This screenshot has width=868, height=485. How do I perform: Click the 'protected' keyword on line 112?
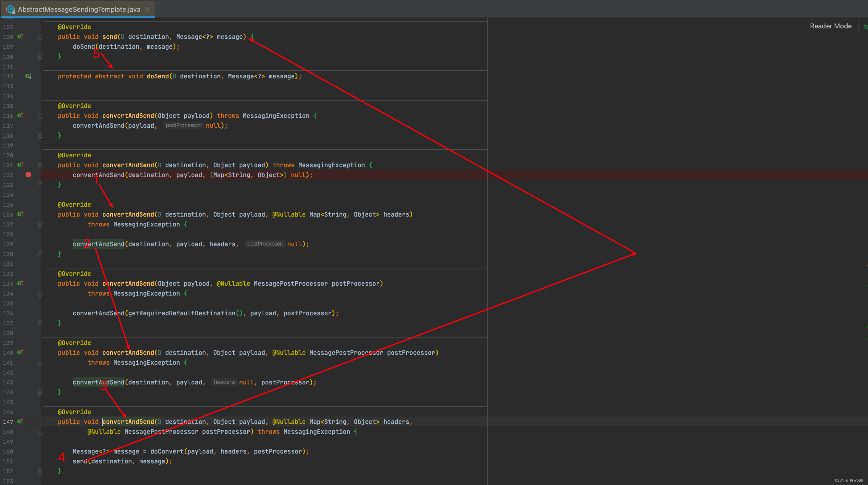coord(75,76)
